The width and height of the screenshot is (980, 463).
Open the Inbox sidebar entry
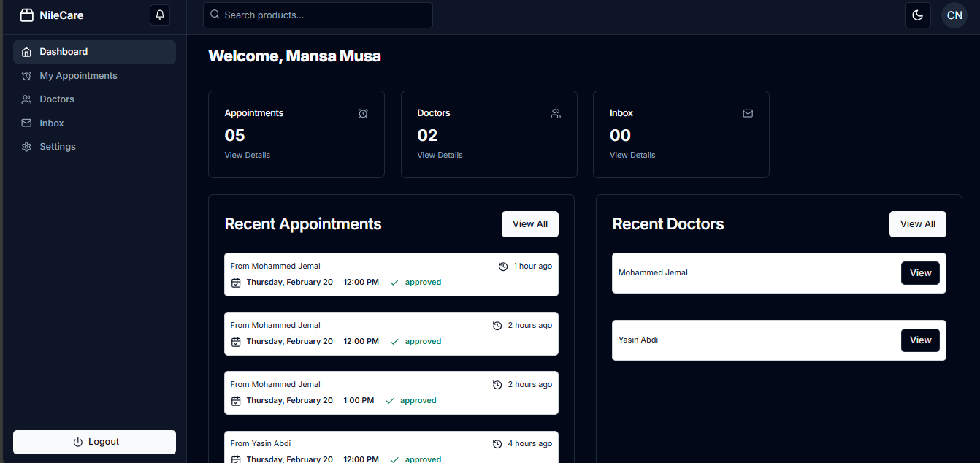tap(51, 123)
